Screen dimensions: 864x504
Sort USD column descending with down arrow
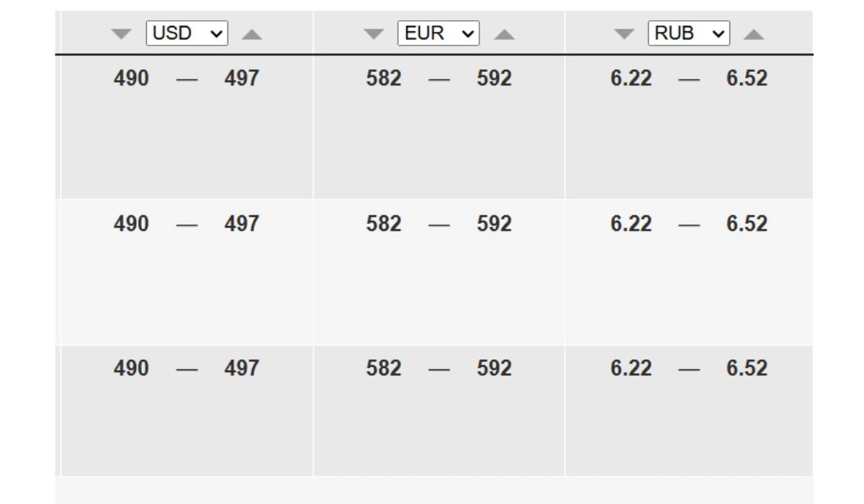pos(122,34)
